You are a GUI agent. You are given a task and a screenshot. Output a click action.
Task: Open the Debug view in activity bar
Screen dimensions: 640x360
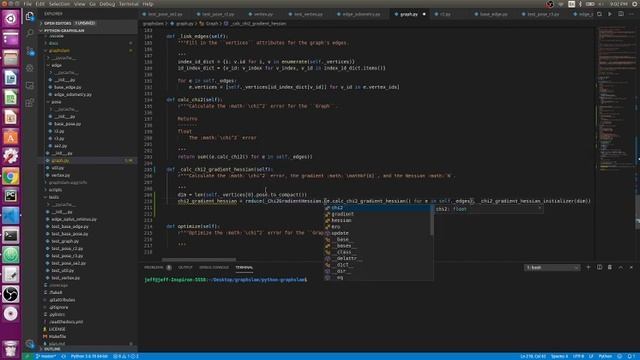[x=30, y=68]
